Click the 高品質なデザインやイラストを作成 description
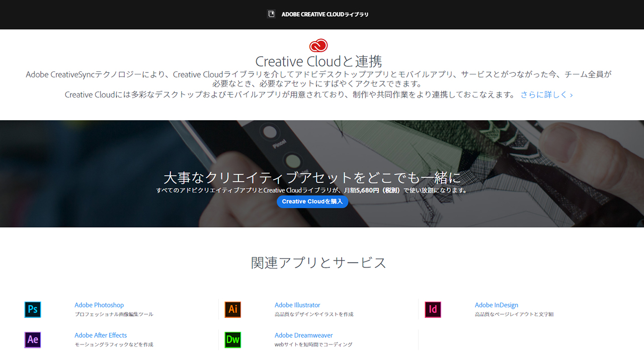The height and width of the screenshot is (362, 644). [x=314, y=314]
